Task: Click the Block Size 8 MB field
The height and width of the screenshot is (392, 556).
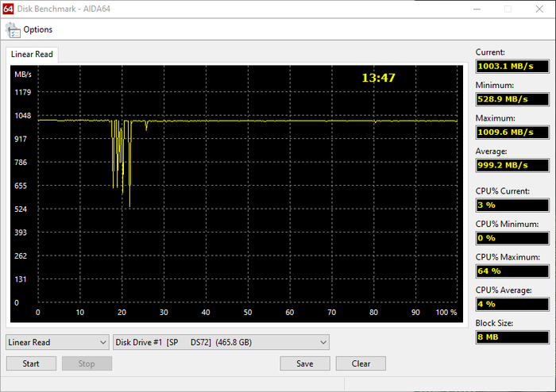Action: click(x=512, y=338)
